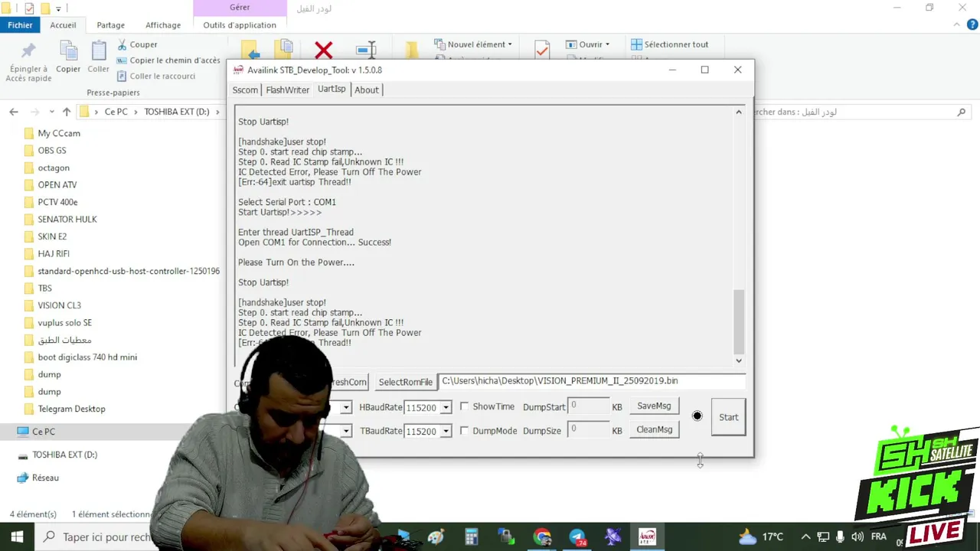Select SENATOR HULK folder in navigation tree

pyautogui.click(x=67, y=219)
